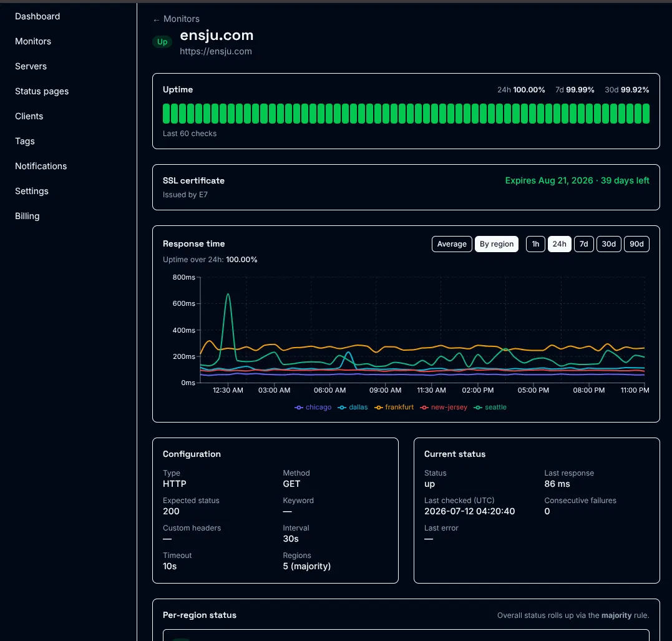The height and width of the screenshot is (641, 672).
Task: Set response time range to 7d
Action: coord(584,244)
